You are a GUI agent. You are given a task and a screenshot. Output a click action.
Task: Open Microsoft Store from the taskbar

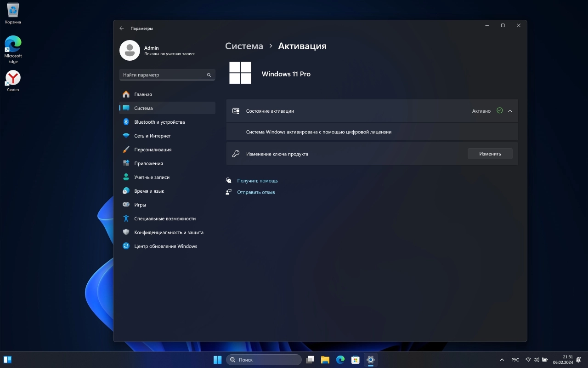tap(355, 360)
